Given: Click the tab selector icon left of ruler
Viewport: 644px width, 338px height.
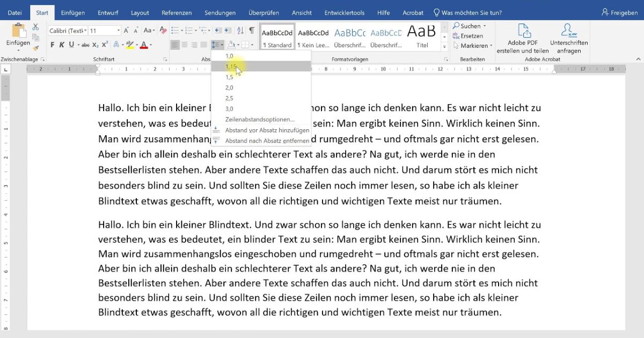Looking at the screenshot, I should click(x=5, y=69).
